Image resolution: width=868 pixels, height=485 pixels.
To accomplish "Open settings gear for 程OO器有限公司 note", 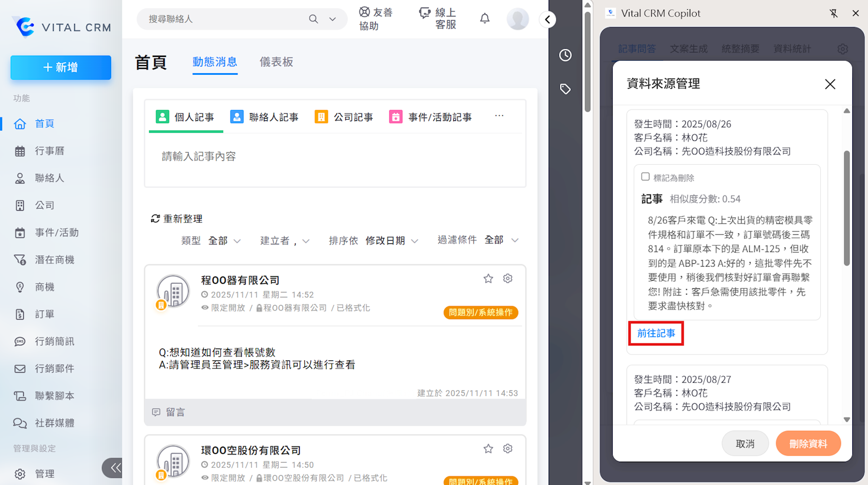I will (x=507, y=279).
